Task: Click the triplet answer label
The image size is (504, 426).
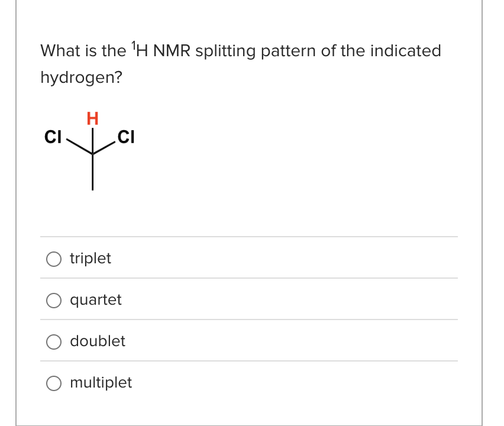Action: pyautogui.click(x=90, y=259)
